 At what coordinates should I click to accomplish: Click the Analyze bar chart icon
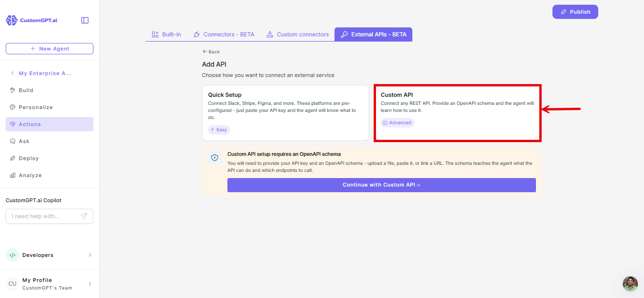click(x=13, y=175)
